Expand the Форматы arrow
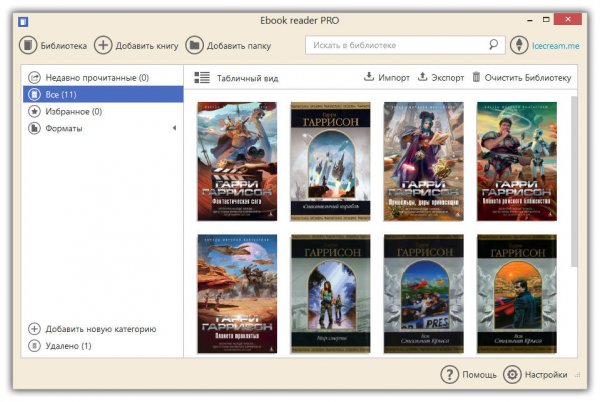 point(174,128)
